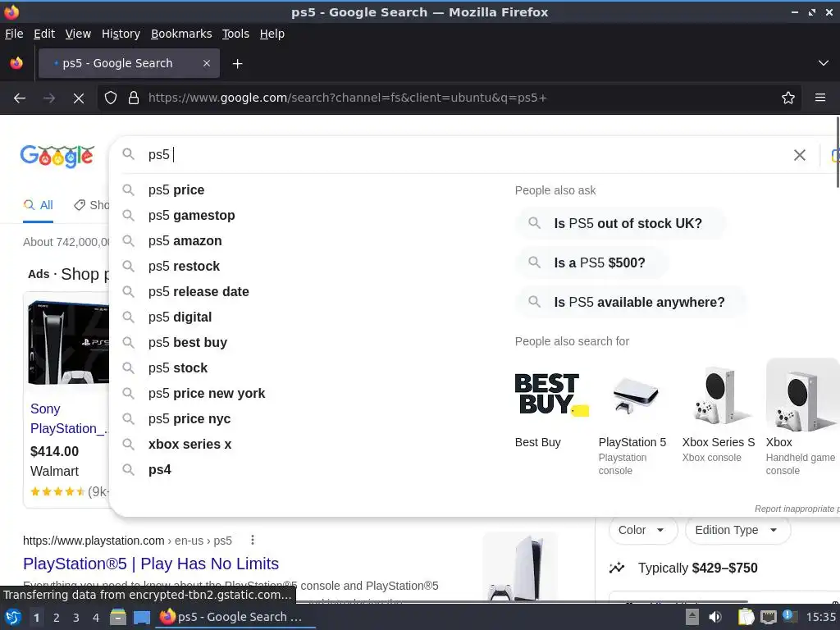
Task: Close the ps5 - Google Search tab
Action: 206,63
